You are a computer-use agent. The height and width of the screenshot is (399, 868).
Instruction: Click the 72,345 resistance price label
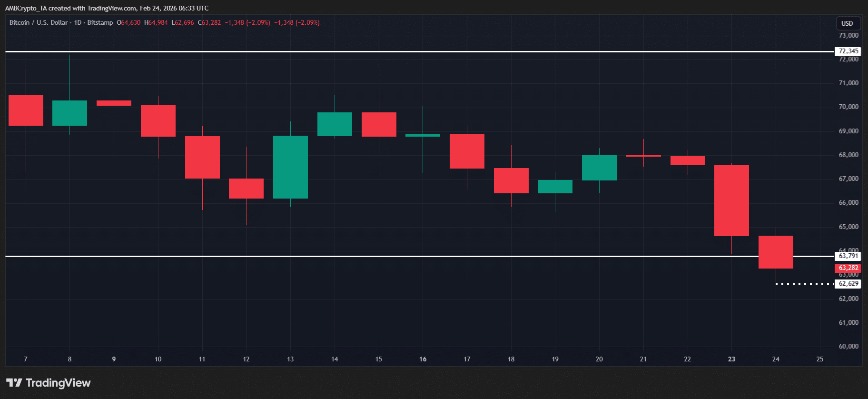click(x=848, y=51)
